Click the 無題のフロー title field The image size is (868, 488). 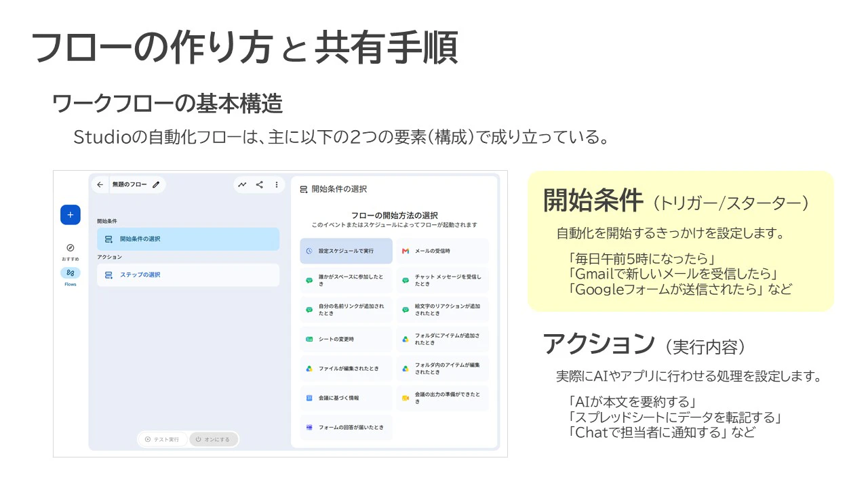point(130,184)
